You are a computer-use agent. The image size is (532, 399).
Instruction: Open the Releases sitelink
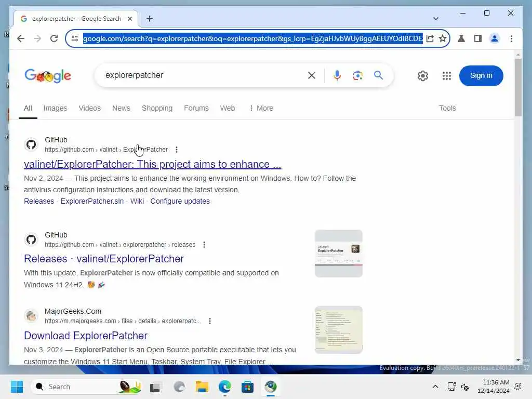pyautogui.click(x=39, y=201)
